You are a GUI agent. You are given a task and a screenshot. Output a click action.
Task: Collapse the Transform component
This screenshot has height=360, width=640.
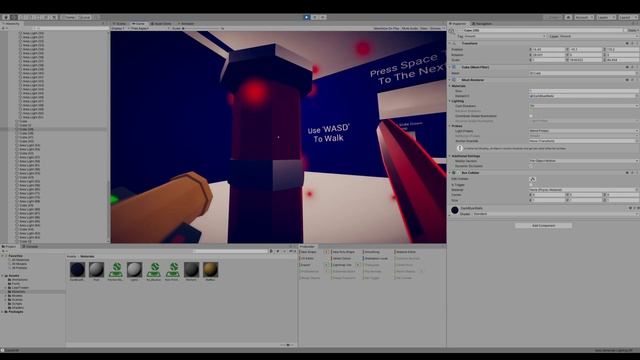pos(451,43)
